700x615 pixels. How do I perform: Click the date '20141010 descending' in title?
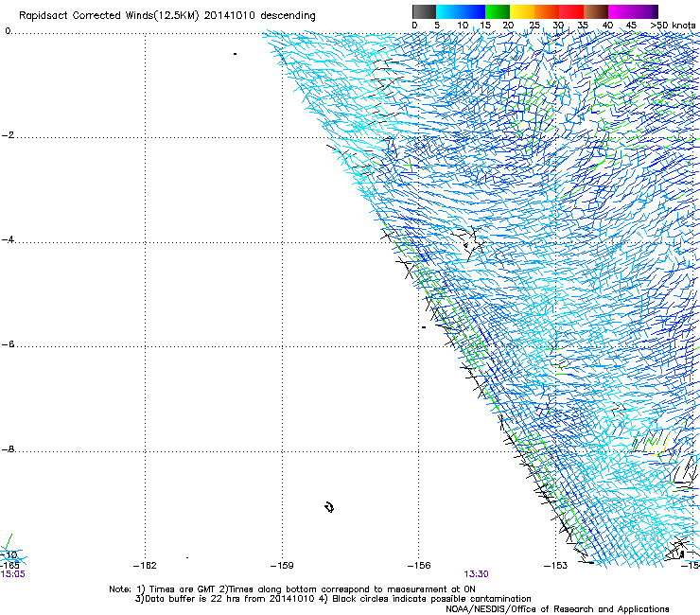[260, 16]
